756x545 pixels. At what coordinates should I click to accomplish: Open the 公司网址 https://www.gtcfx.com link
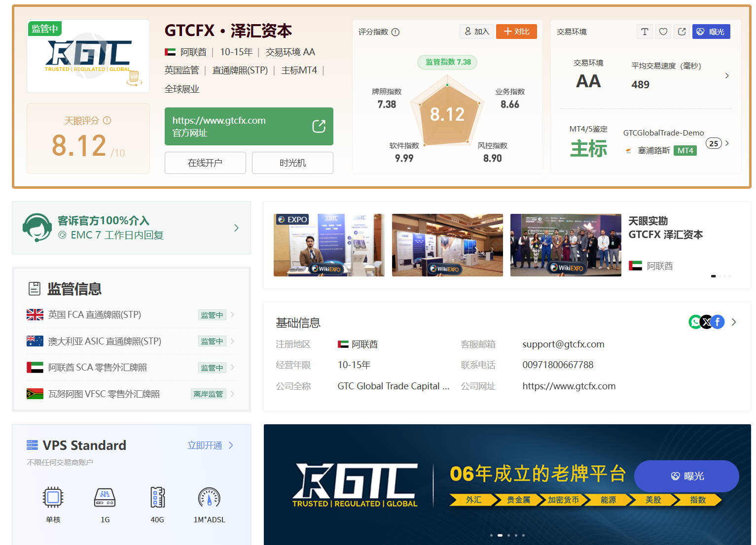coord(569,386)
